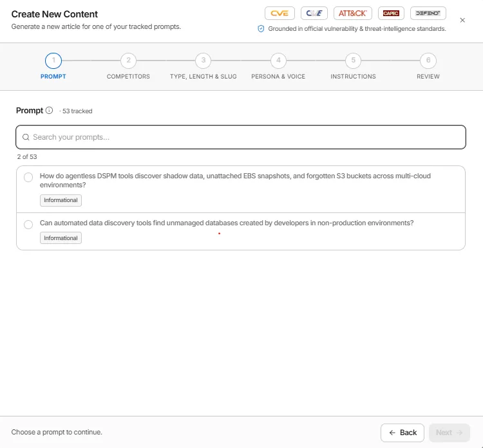Click the CAPEC badge logo
Image resolution: width=483 pixels, height=448 pixels.
click(x=391, y=14)
